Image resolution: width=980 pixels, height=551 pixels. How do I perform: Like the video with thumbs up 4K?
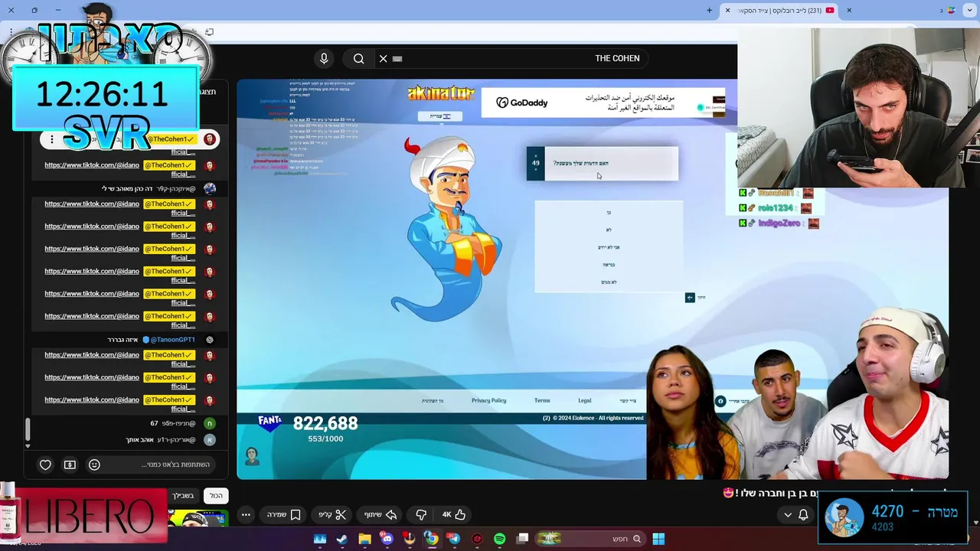pos(453,515)
